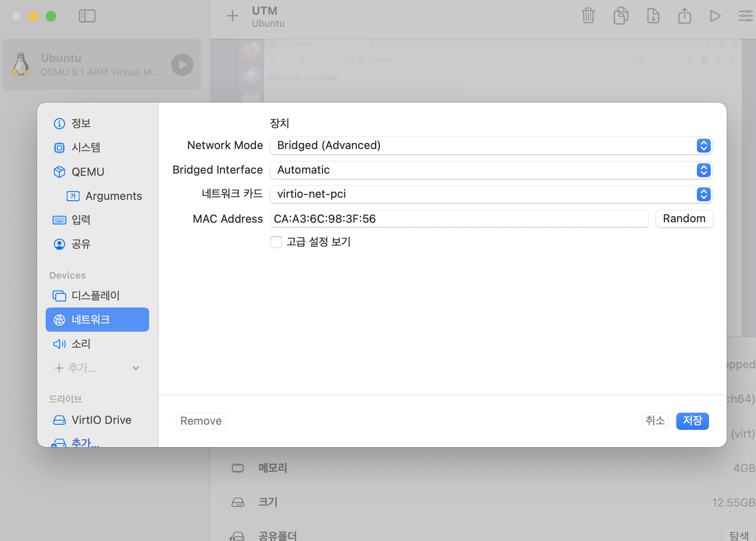Open the 정보 settings section

(x=97, y=124)
